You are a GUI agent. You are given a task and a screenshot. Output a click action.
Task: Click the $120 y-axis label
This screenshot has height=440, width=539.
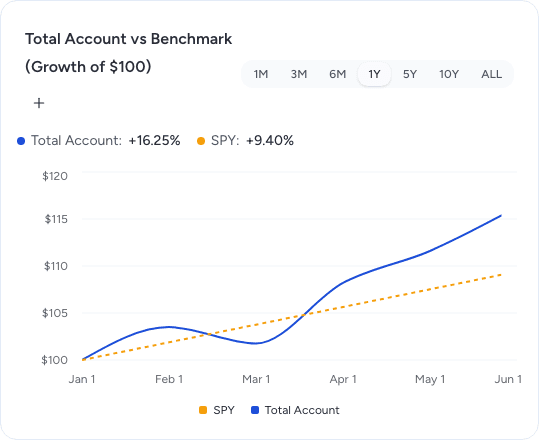pyautogui.click(x=55, y=176)
